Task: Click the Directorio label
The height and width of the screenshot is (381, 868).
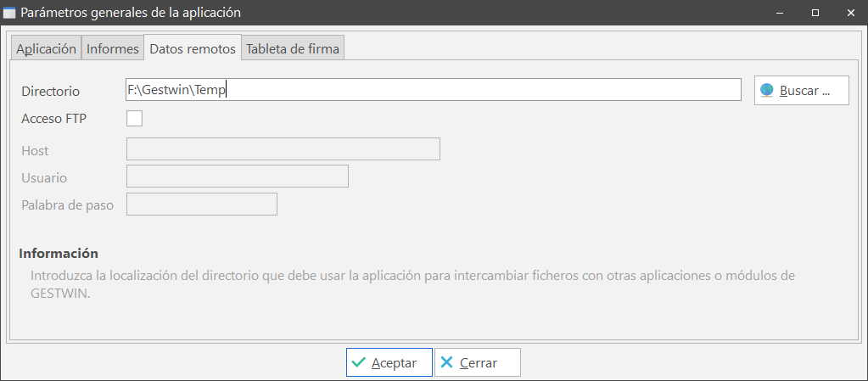Action: click(50, 91)
